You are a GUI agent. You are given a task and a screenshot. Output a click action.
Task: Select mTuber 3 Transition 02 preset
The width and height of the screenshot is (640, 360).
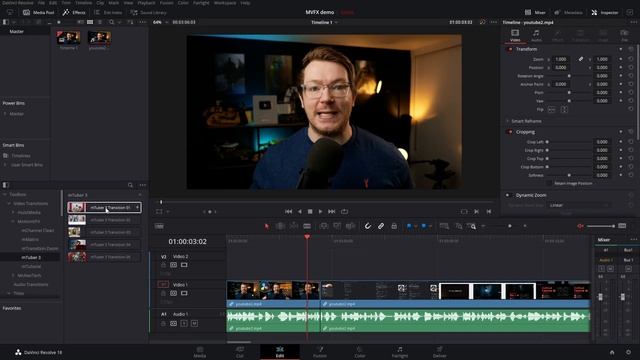(x=104, y=220)
